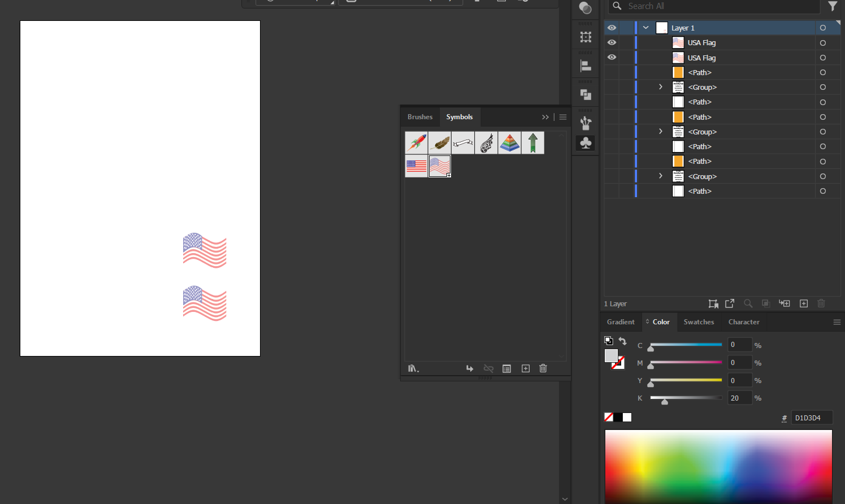845x504 pixels.
Task: Click the K slider track
Action: tap(686, 398)
